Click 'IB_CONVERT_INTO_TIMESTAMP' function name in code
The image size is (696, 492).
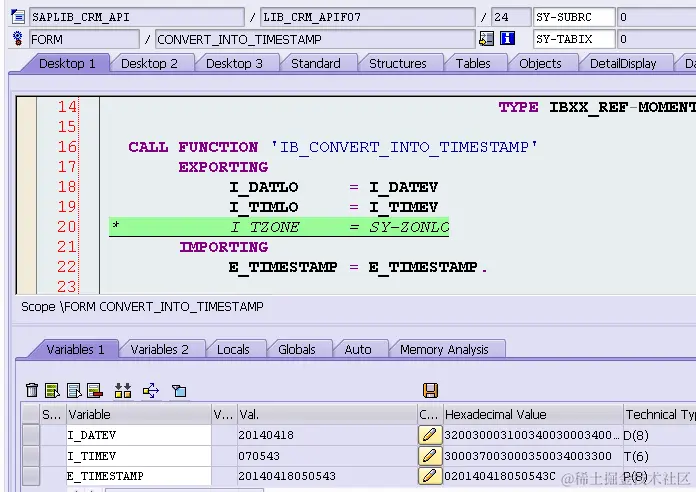(x=403, y=147)
